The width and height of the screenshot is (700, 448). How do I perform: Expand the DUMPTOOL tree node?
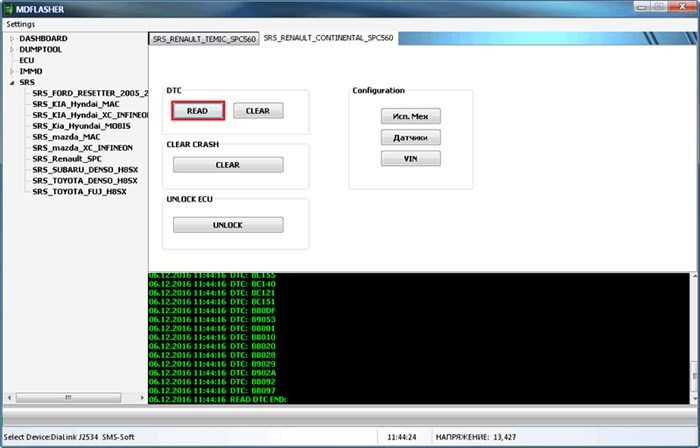click(x=12, y=49)
